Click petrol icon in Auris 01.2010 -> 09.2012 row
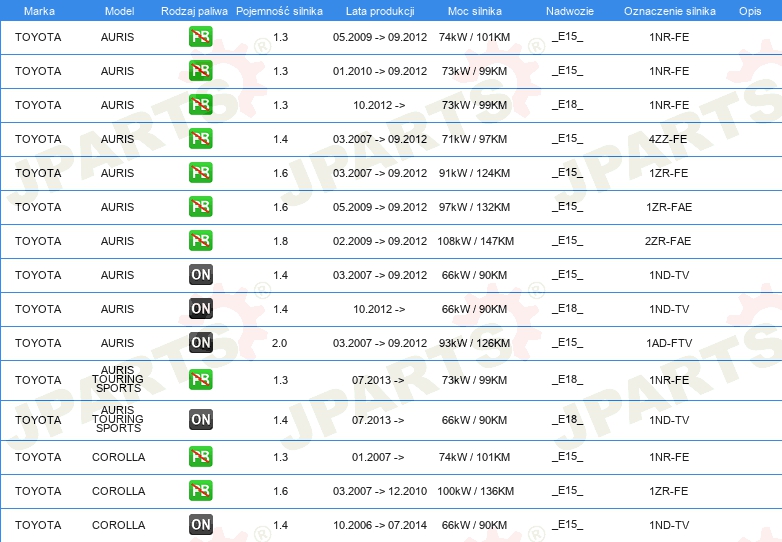The height and width of the screenshot is (542, 782). click(x=200, y=71)
